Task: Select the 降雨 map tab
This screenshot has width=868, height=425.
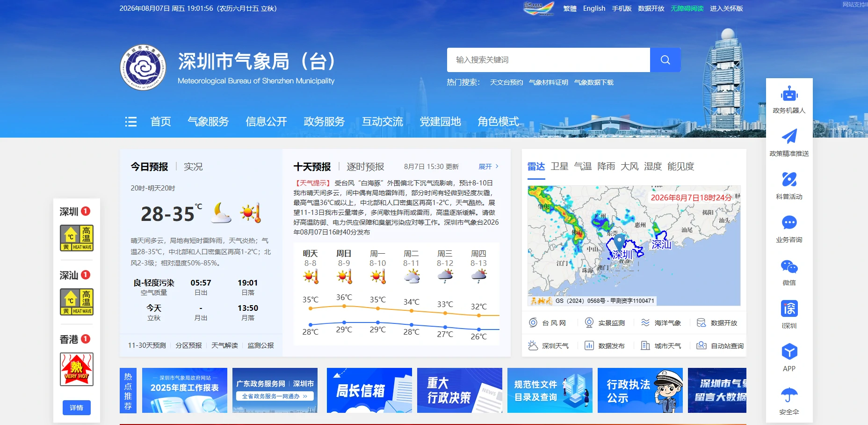Action: tap(606, 166)
